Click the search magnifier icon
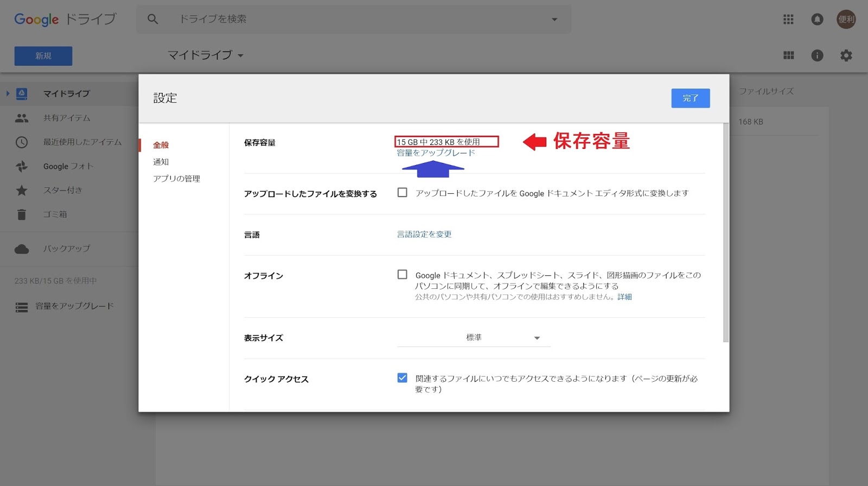The image size is (868, 486). [x=152, y=19]
